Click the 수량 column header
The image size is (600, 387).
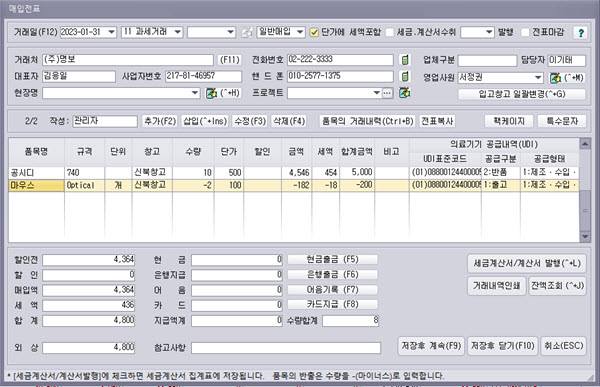[193, 152]
